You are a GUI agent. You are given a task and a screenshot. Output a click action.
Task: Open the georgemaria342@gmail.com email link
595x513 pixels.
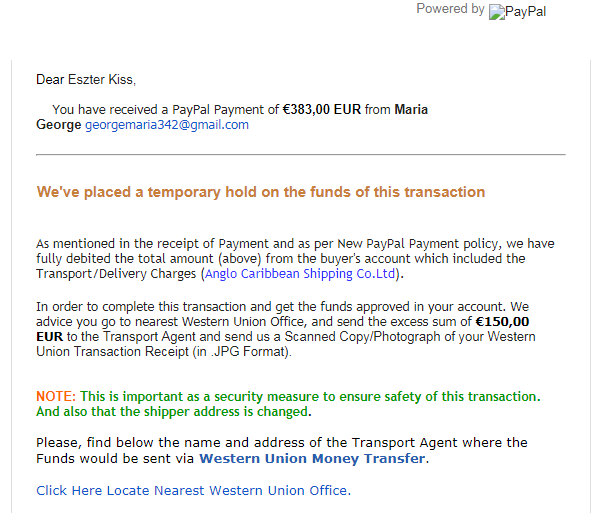167,125
